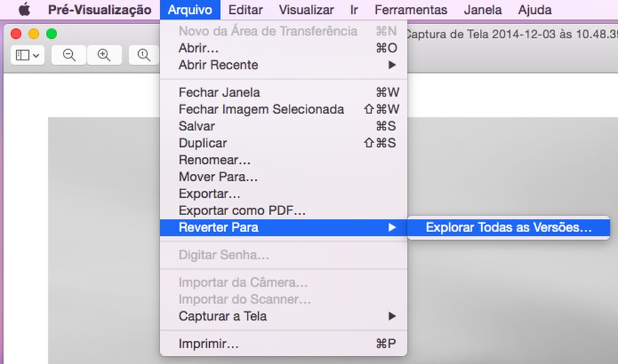
Task: Select Explorar Todas as Versões
Action: pos(508,228)
